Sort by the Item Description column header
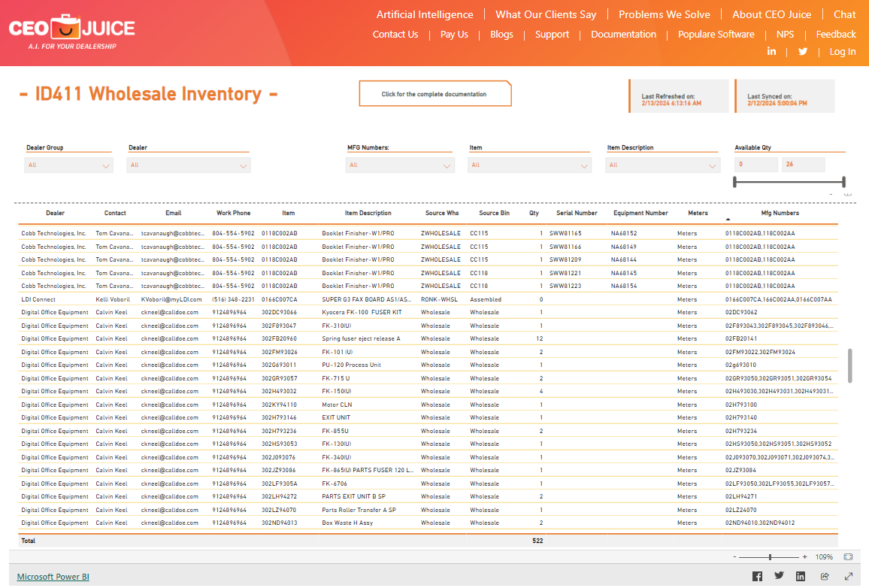The image size is (869, 588). (368, 213)
